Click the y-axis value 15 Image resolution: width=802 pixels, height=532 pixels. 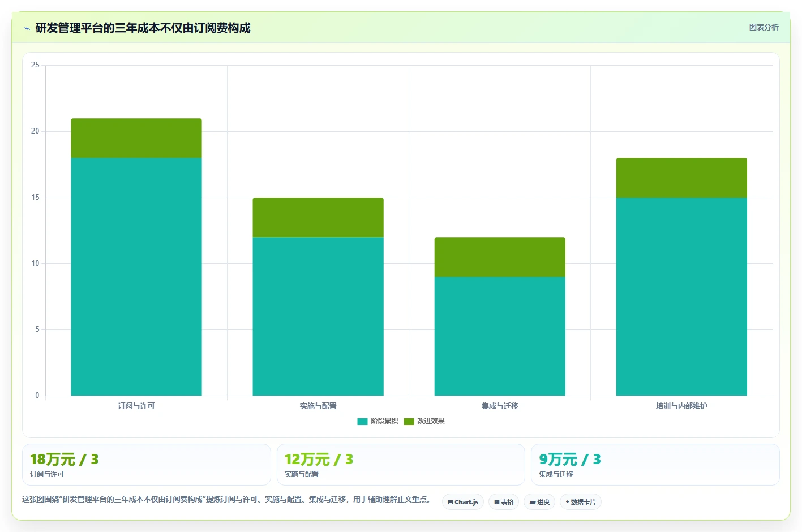coord(35,198)
